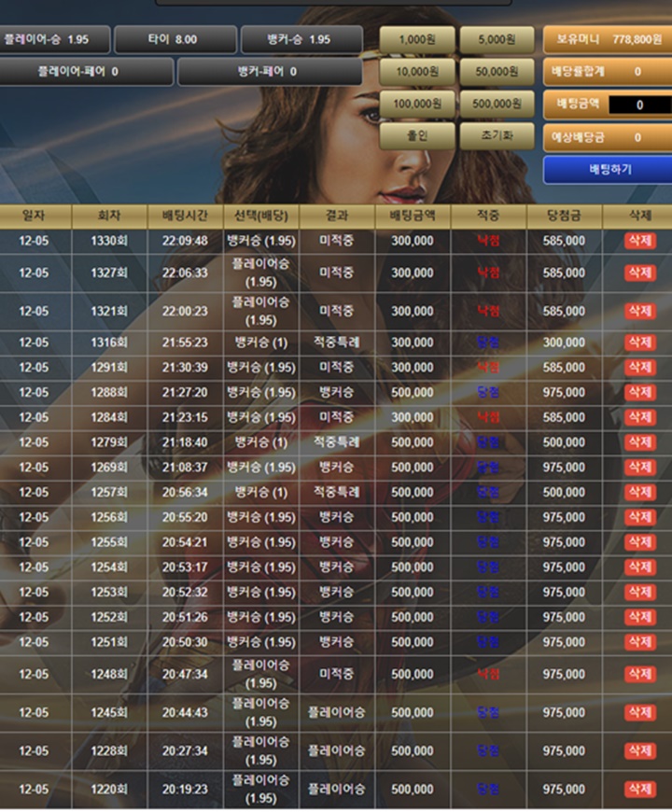Reset bet with 초기화 button
672x812 pixels.
coord(497,136)
